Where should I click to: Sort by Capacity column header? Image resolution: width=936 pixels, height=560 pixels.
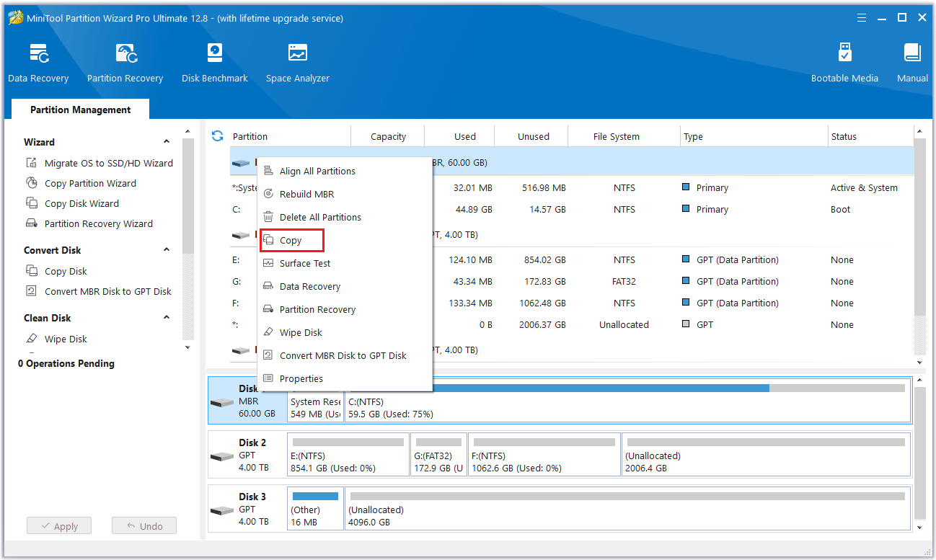(x=388, y=136)
